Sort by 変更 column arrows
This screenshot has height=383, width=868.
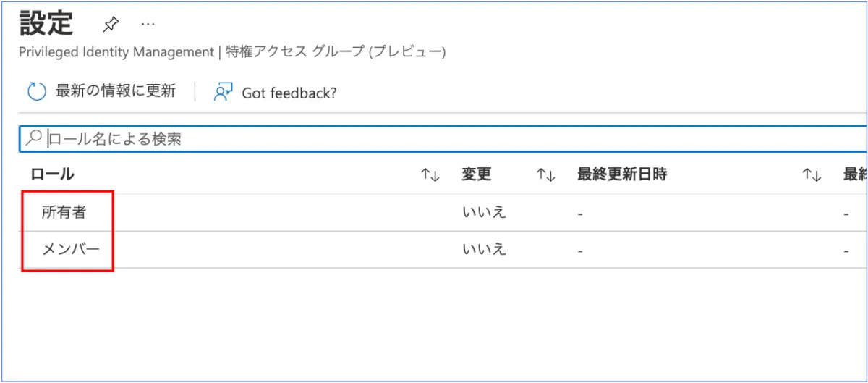click(x=545, y=174)
